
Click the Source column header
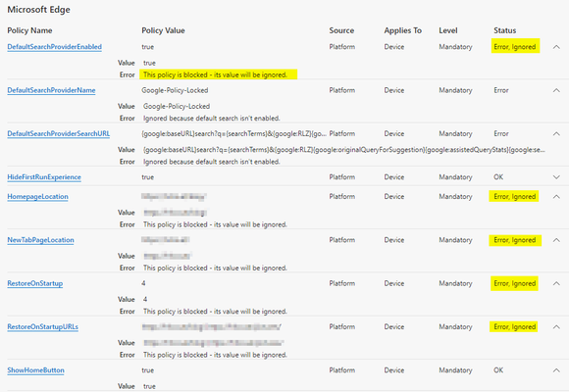341,30
